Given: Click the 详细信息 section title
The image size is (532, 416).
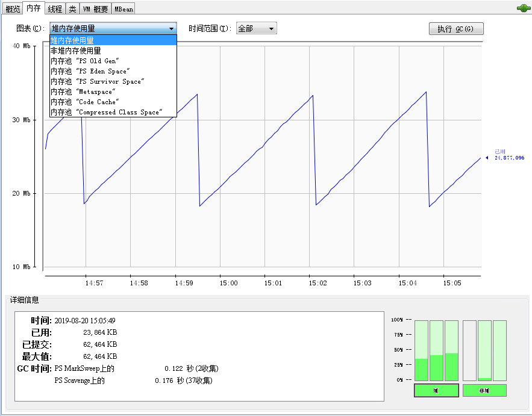Looking at the screenshot, I should coord(25,300).
